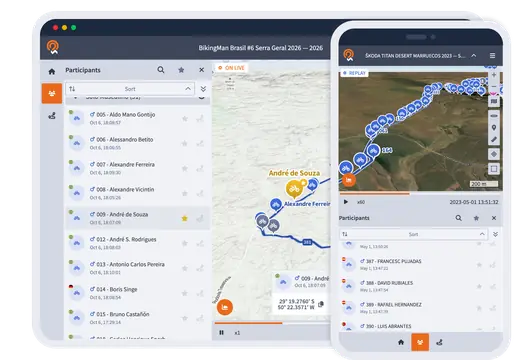The image size is (520, 360).
Task: Click the phone app logo icon
Action: (349, 55)
